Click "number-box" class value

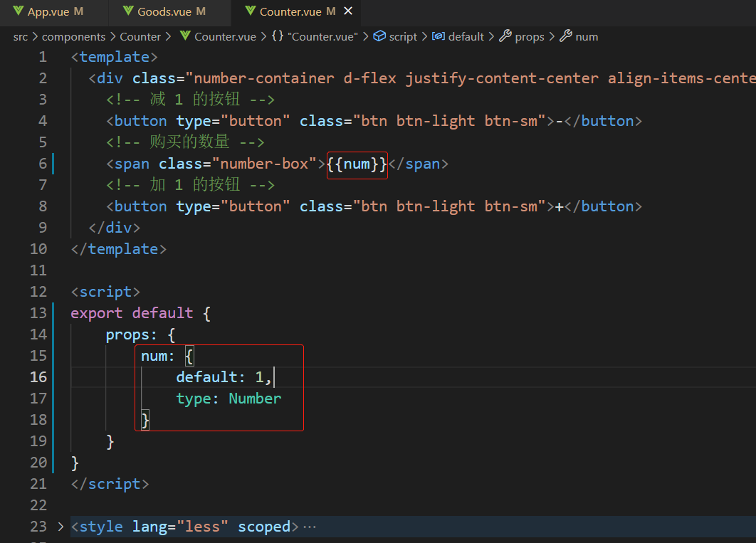[x=264, y=164]
